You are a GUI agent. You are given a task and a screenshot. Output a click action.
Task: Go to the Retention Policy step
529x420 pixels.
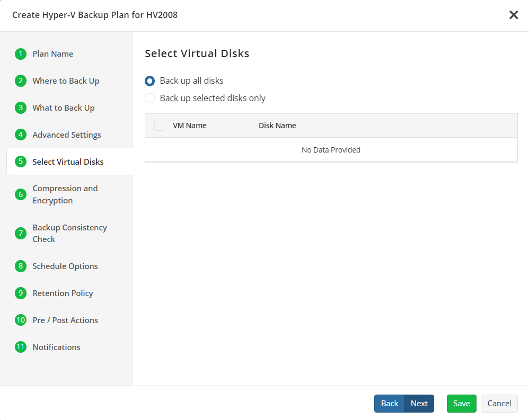click(63, 293)
